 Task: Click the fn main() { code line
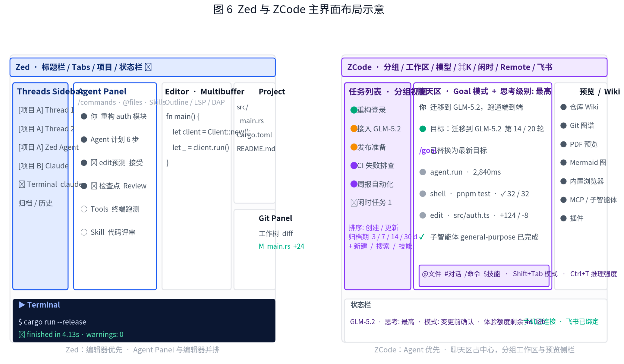(183, 117)
